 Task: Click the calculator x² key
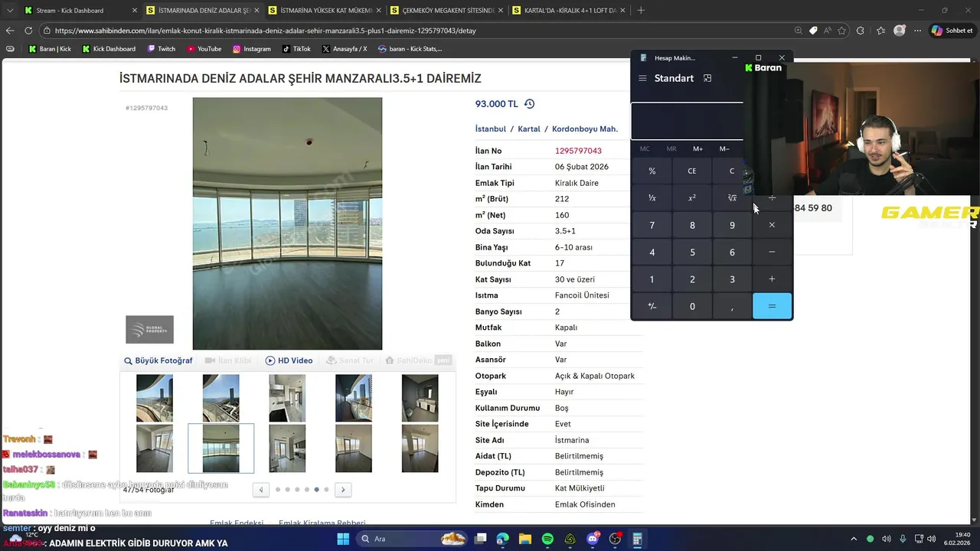click(692, 198)
